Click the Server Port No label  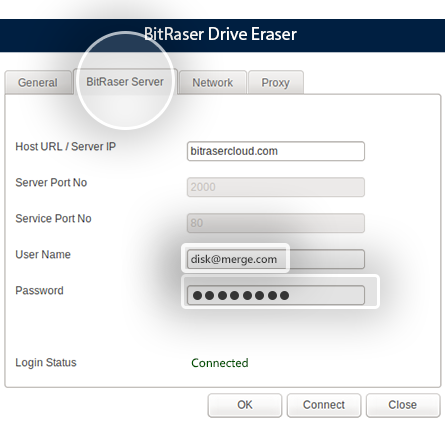coord(51,183)
